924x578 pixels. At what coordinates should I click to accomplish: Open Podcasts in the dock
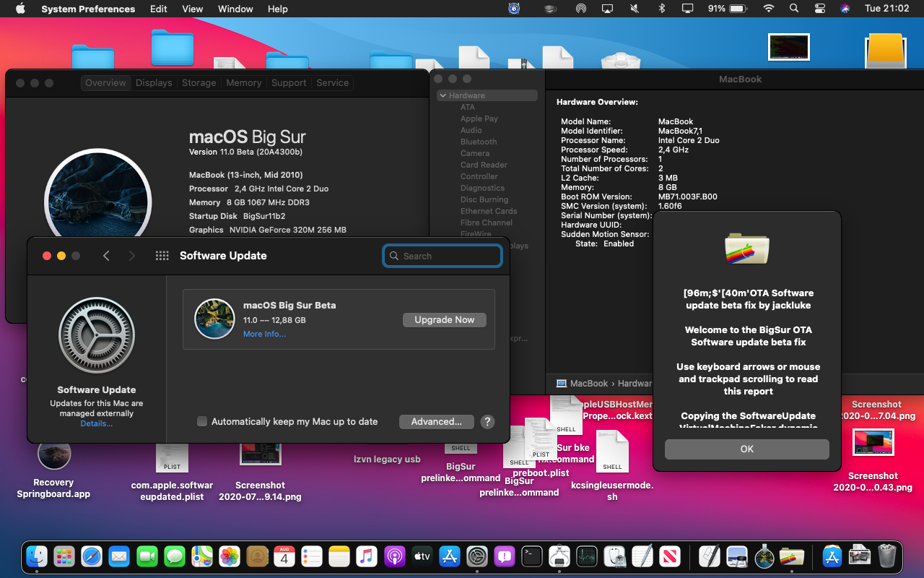[395, 556]
